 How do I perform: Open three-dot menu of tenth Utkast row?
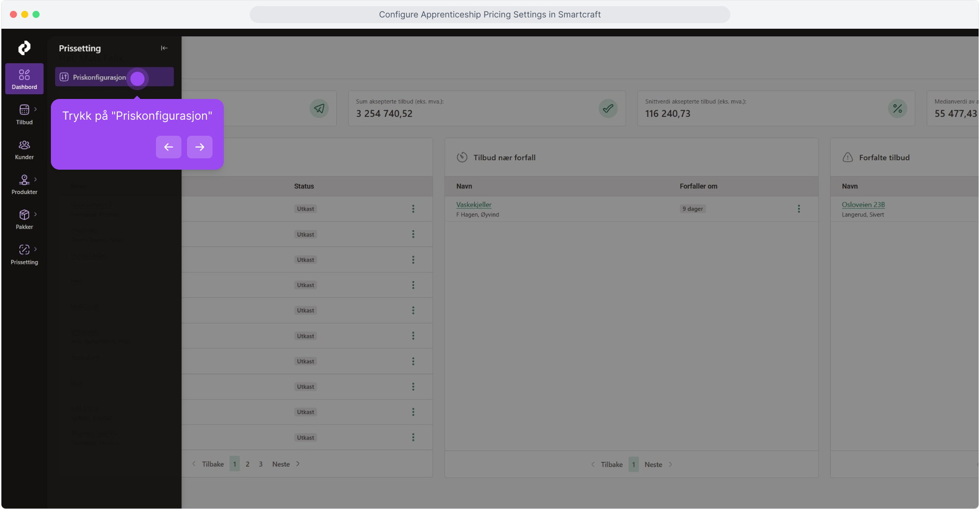coord(413,437)
